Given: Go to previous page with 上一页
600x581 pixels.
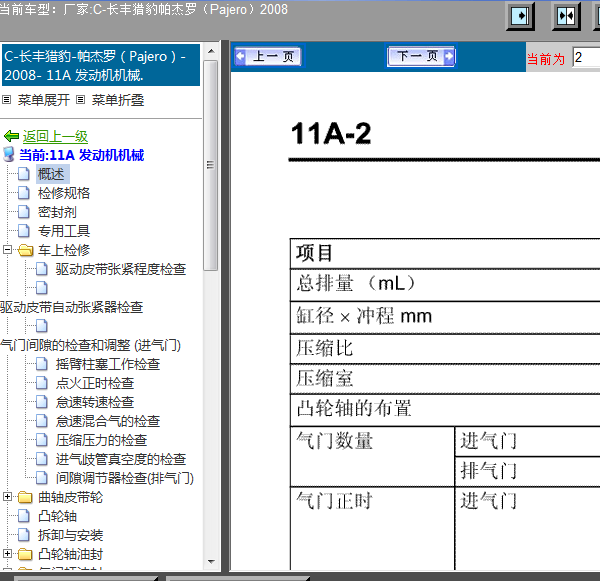Looking at the screenshot, I should point(268,57).
